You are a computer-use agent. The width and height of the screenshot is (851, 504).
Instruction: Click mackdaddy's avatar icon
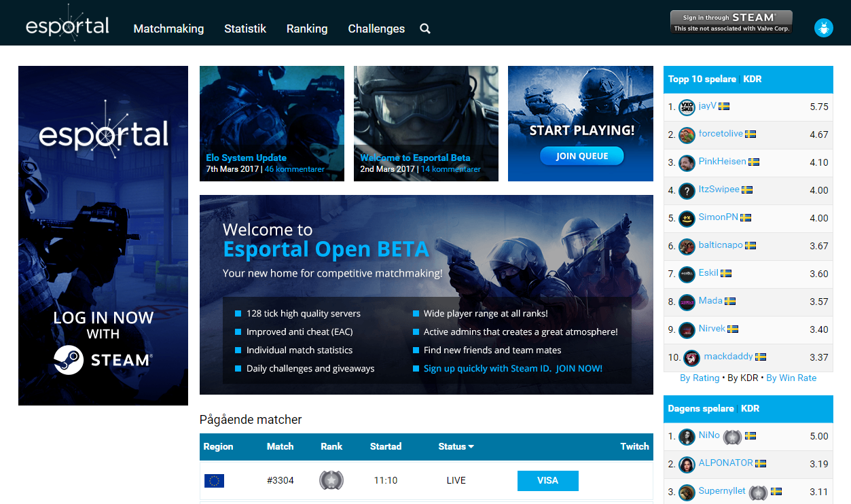[691, 358]
